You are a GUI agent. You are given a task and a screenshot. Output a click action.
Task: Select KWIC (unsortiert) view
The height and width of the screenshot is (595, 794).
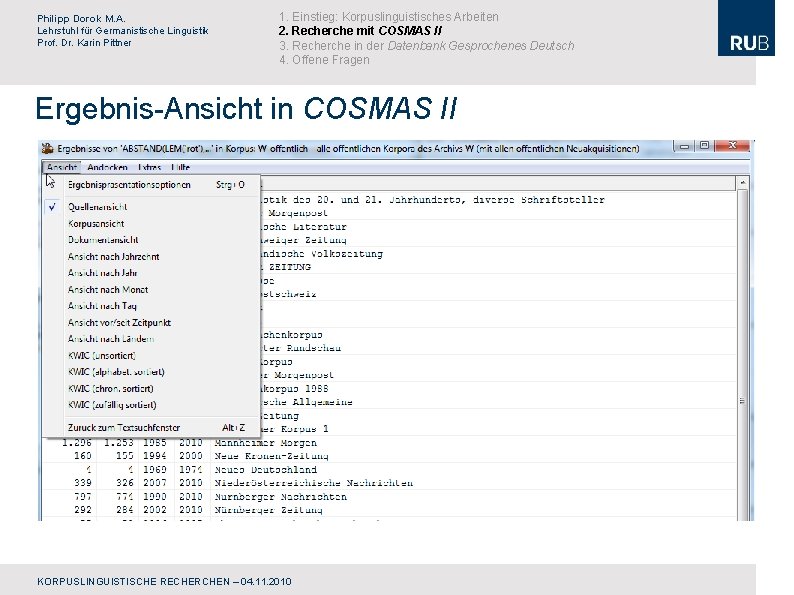[x=152, y=355]
